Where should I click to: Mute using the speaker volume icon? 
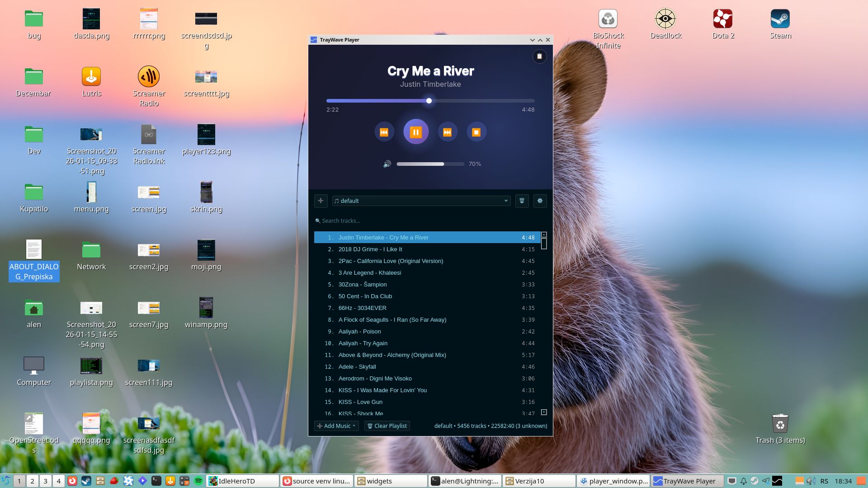[387, 164]
